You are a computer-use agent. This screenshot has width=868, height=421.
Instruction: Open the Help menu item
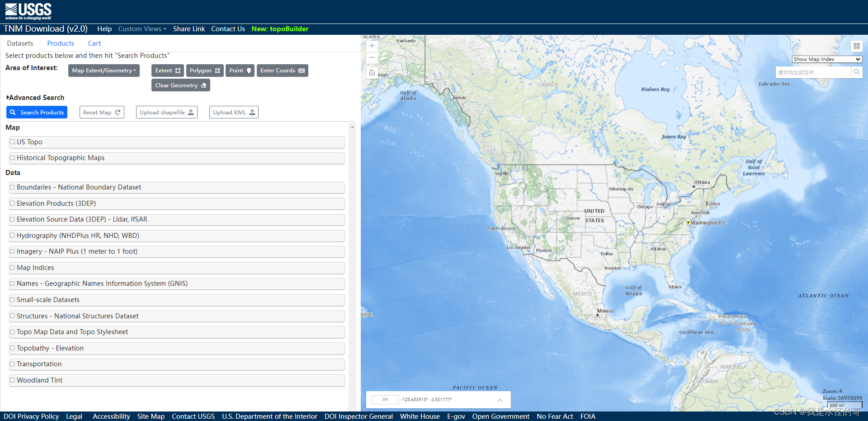pyautogui.click(x=104, y=29)
